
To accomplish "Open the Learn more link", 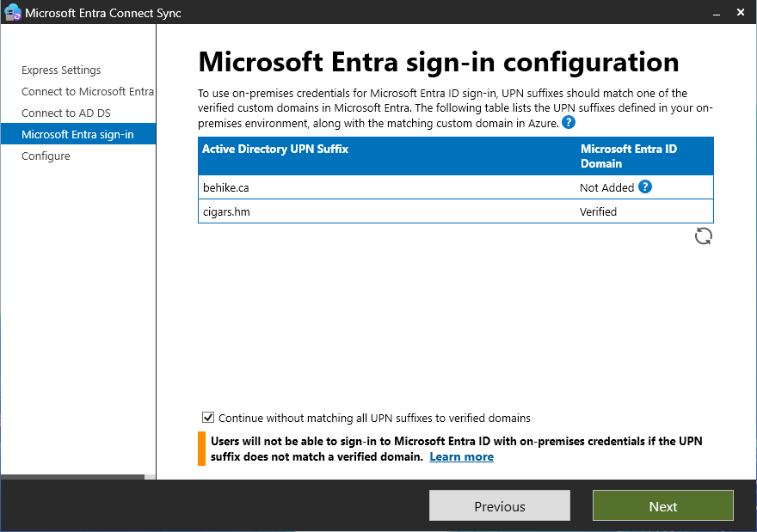I will pyautogui.click(x=461, y=456).
